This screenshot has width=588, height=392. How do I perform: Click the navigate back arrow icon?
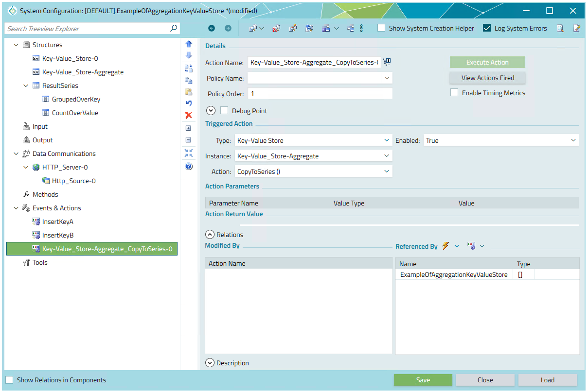click(x=211, y=29)
